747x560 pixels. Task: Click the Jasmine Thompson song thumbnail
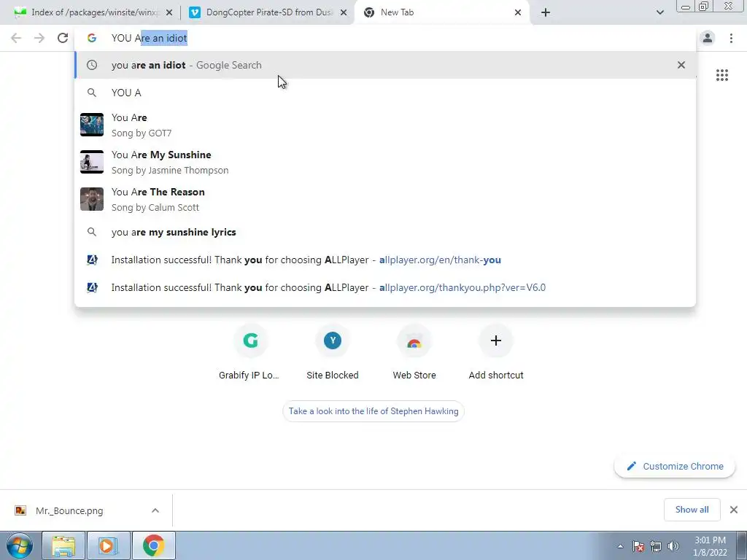(x=92, y=162)
